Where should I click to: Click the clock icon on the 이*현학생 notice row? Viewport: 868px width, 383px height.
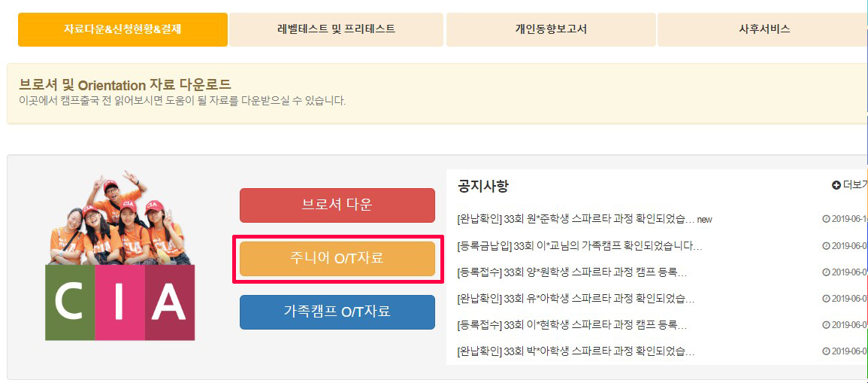[827, 325]
